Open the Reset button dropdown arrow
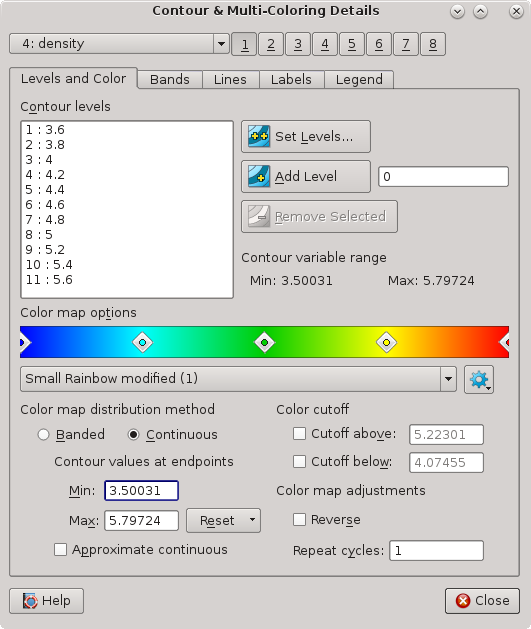531x629 pixels. tap(252, 520)
